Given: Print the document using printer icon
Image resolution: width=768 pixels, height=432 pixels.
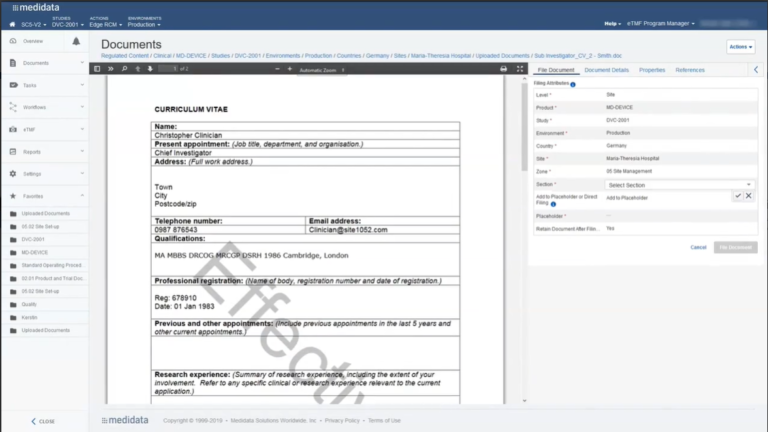Looking at the screenshot, I should [x=504, y=69].
